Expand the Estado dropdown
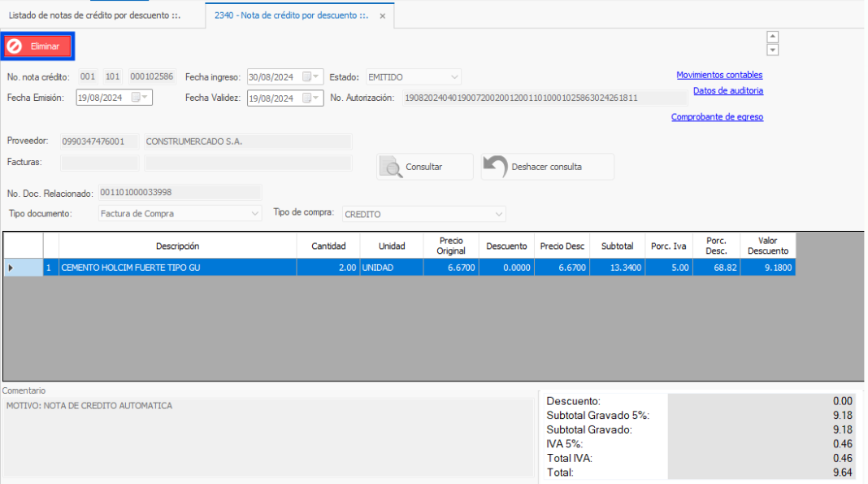The height and width of the screenshot is (484, 868). 454,77
